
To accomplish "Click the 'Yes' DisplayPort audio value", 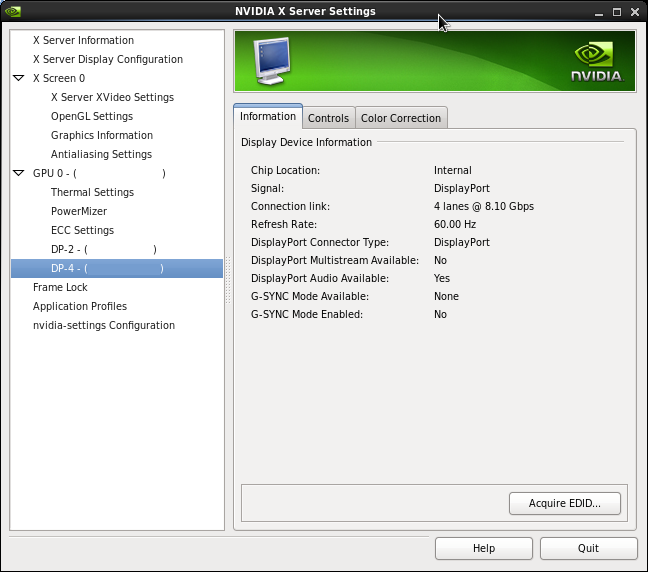I will [442, 278].
